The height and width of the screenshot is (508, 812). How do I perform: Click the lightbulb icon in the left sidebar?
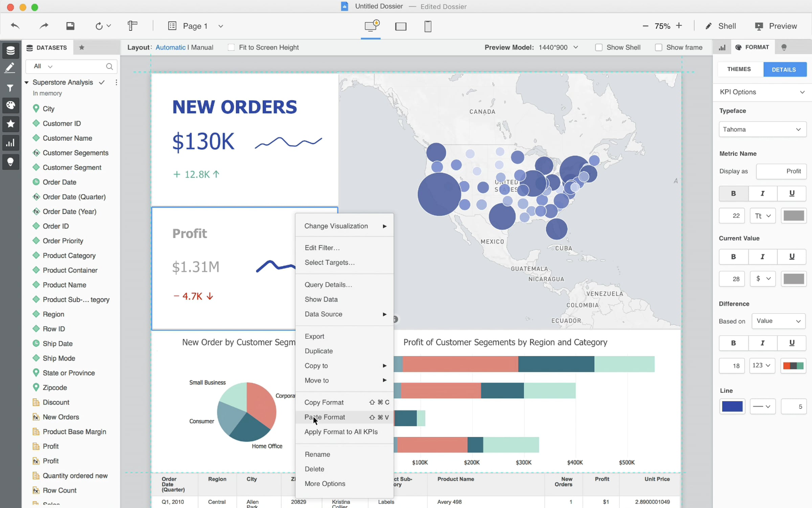click(x=10, y=162)
